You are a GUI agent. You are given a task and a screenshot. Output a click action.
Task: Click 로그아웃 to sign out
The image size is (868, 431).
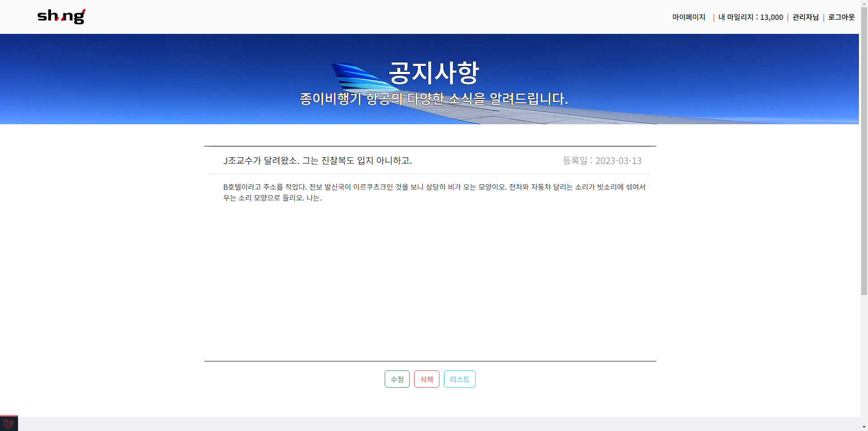tap(841, 17)
